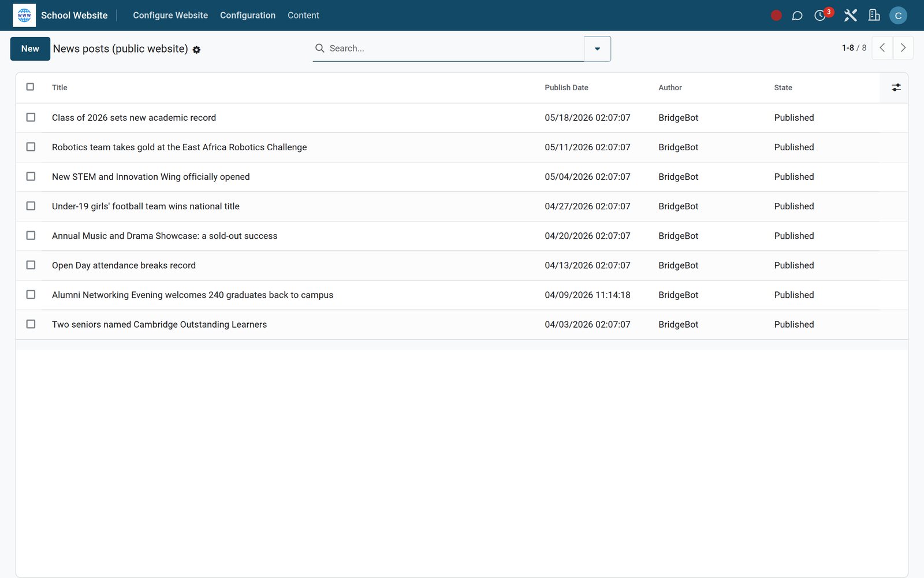Open 'Open Day attendance breaks record' post

124,265
